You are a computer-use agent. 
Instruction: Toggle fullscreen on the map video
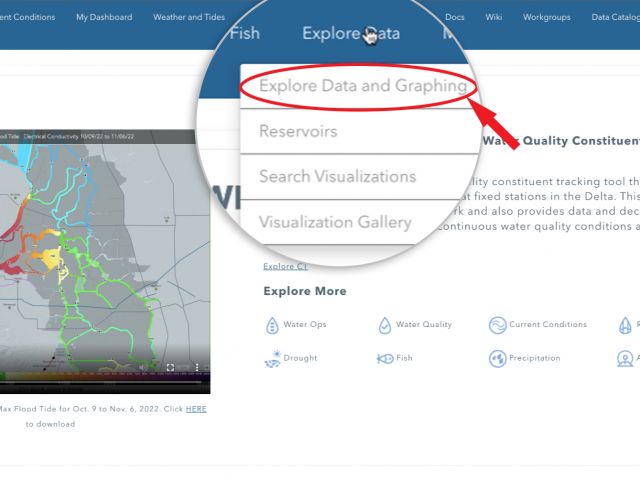[171, 367]
